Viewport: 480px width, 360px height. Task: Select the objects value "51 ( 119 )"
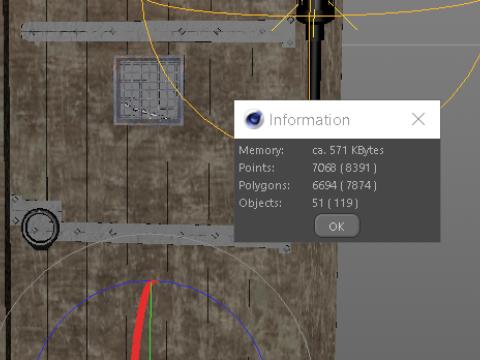tap(335, 203)
